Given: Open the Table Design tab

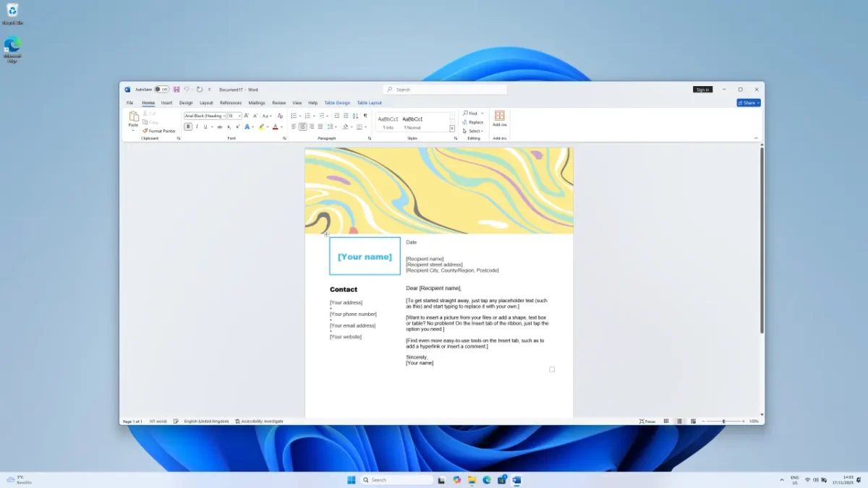Looking at the screenshot, I should 337,103.
